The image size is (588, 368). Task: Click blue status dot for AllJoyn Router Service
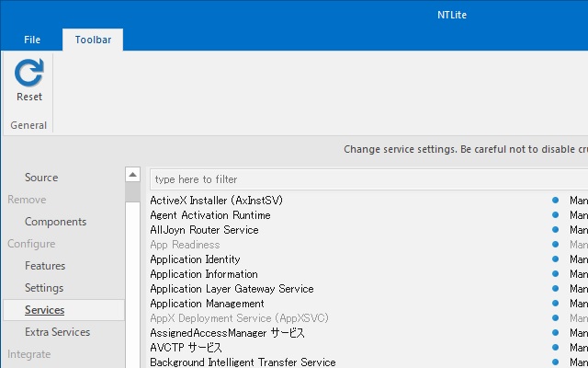pos(555,229)
